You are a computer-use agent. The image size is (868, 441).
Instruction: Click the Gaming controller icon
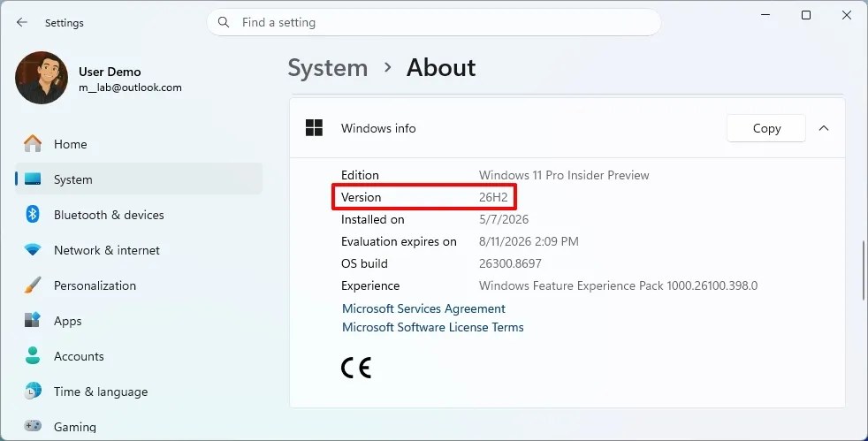(33, 426)
